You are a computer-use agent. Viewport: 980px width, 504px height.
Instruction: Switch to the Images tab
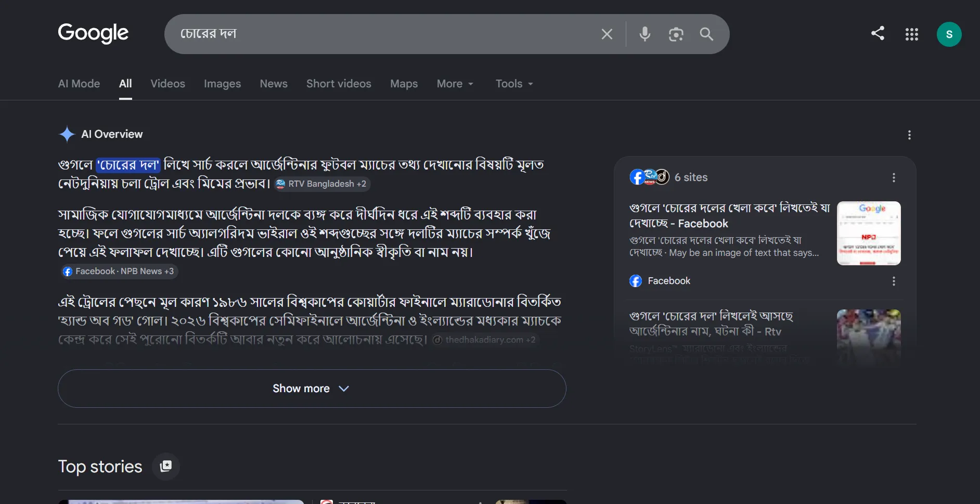point(222,84)
